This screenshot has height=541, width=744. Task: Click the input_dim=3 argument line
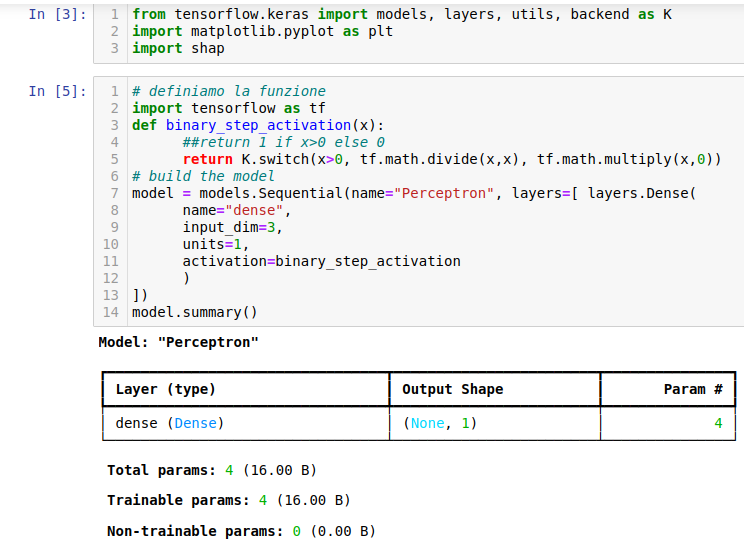click(x=232, y=228)
